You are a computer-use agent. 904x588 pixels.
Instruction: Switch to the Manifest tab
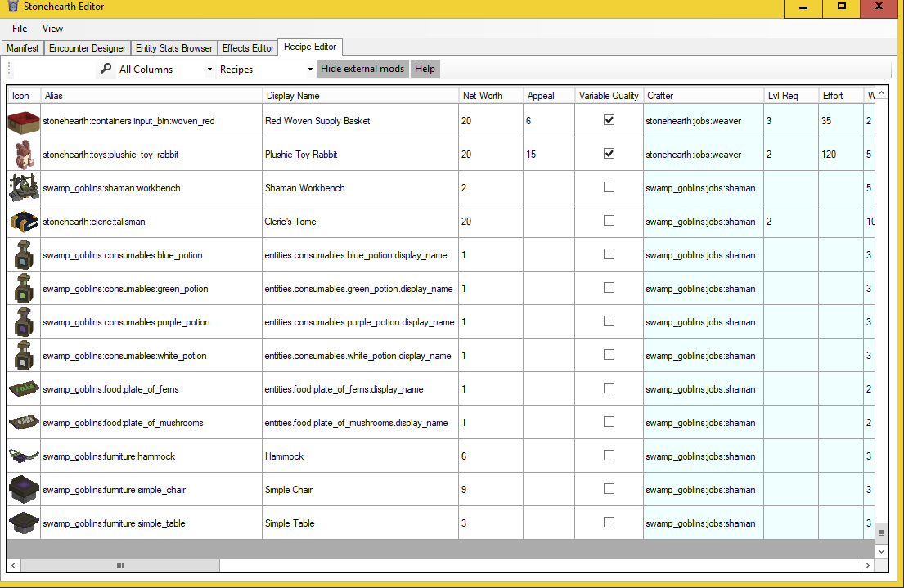(22, 48)
